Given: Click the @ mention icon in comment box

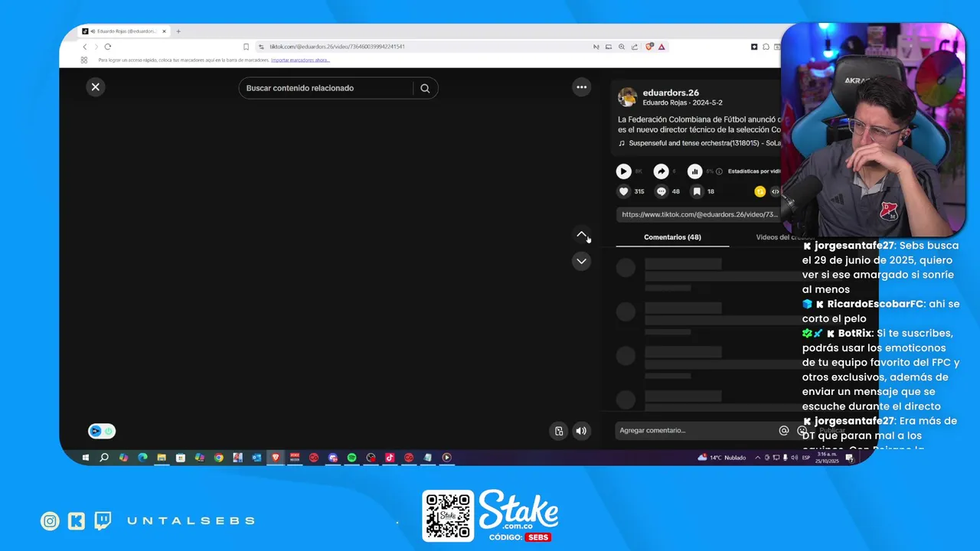Looking at the screenshot, I should (784, 431).
